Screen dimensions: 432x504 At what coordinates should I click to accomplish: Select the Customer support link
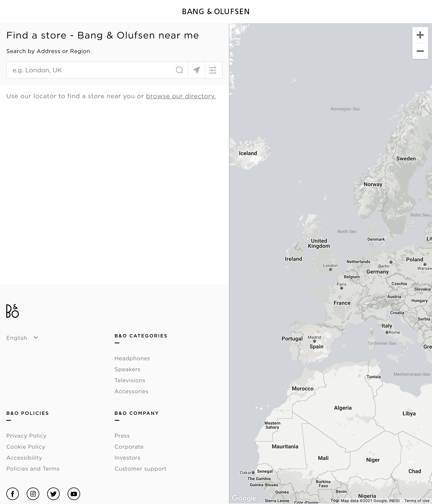(x=140, y=469)
